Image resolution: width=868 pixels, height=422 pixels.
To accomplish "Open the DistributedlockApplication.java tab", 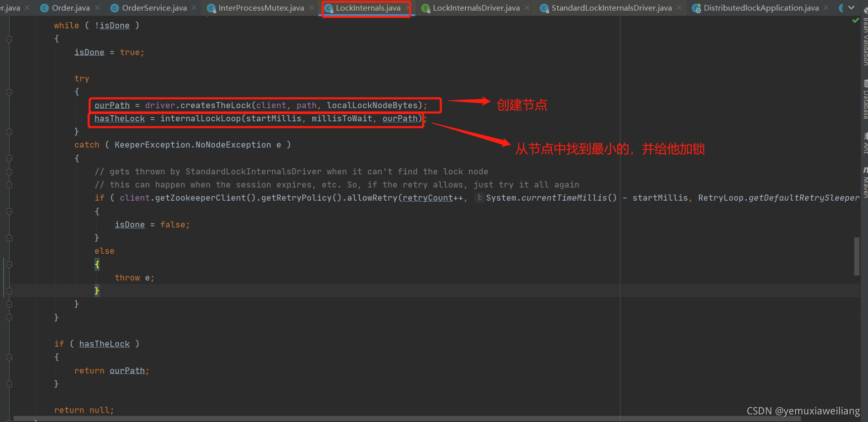I will coord(761,8).
